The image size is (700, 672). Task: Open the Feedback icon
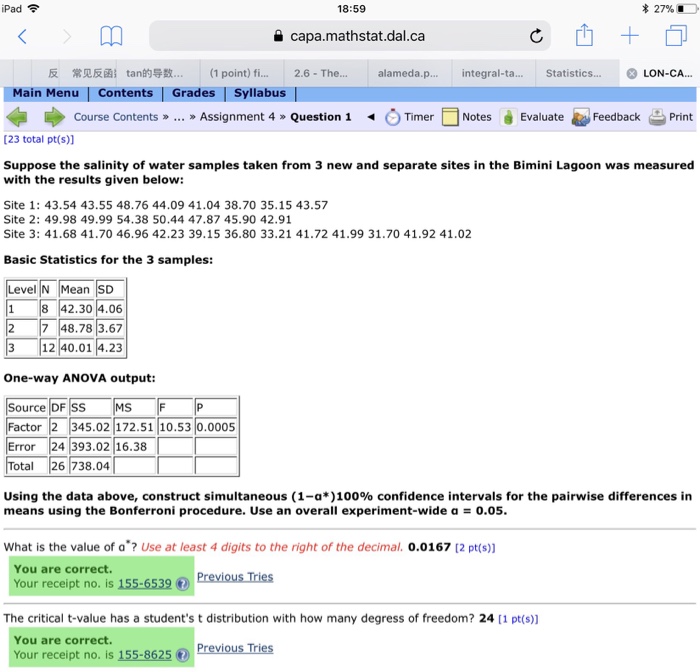[x=580, y=117]
